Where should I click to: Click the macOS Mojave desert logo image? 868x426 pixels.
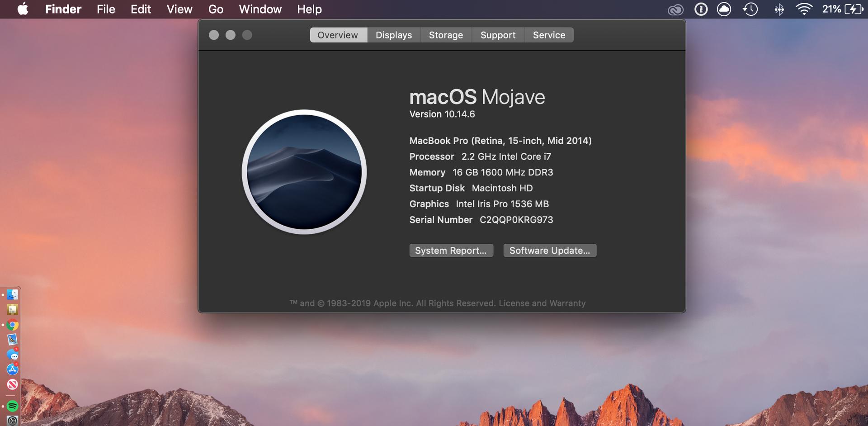(304, 172)
